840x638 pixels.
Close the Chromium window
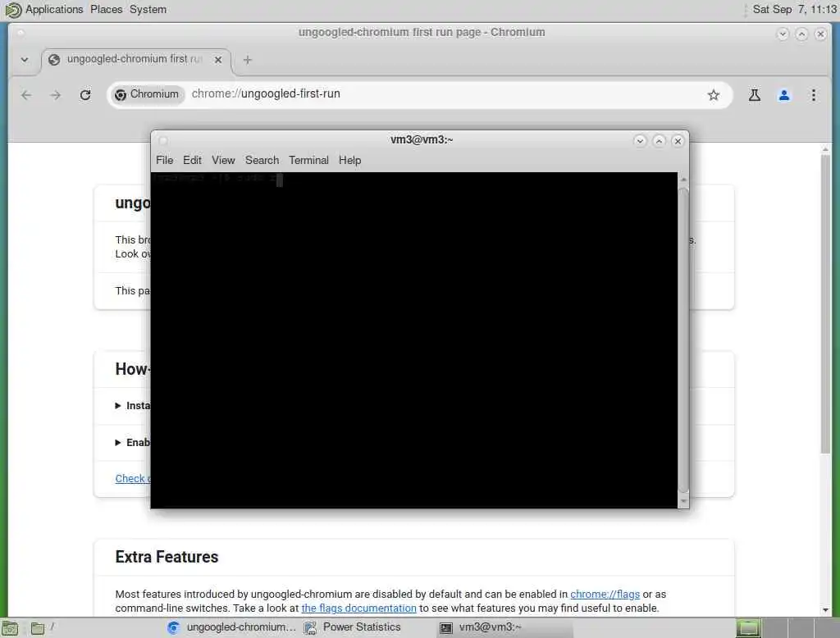[x=820, y=34]
